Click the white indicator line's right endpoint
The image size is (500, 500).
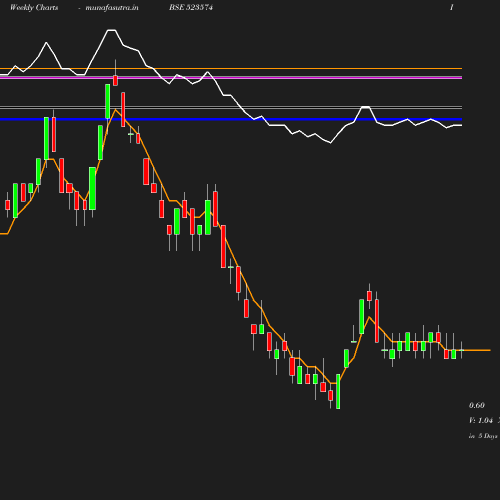point(461,125)
